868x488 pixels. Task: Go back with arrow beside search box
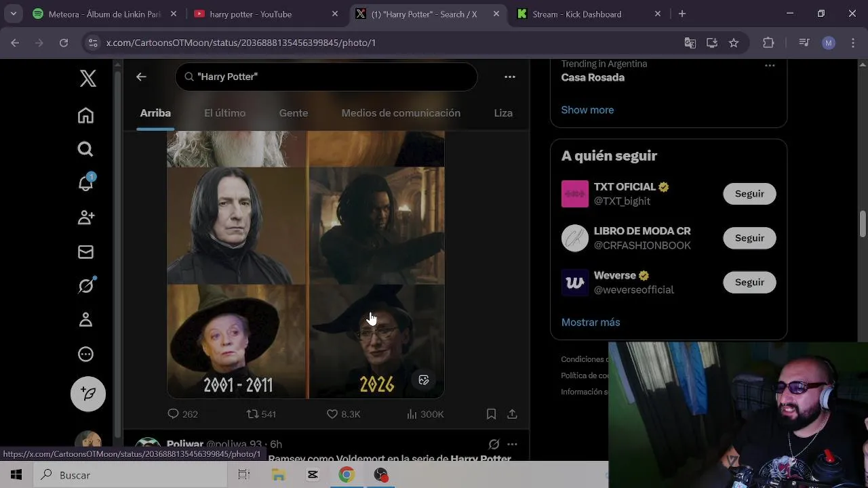(141, 77)
